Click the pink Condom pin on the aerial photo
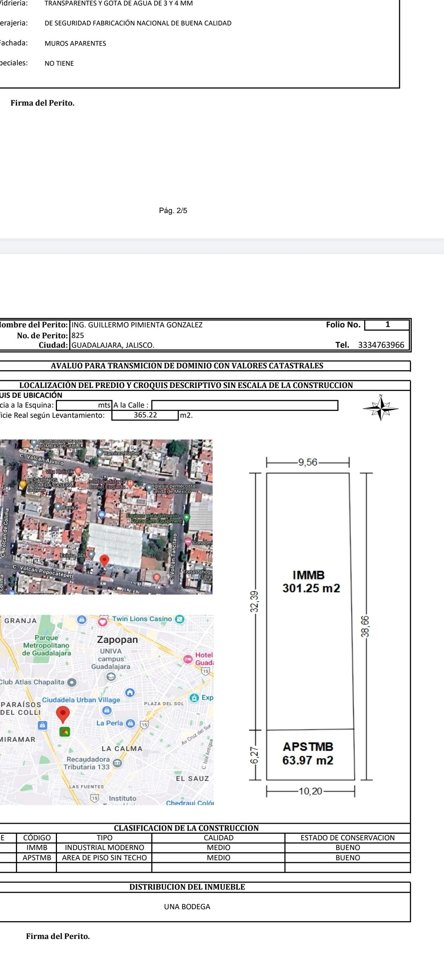444x980 pixels. click(x=188, y=541)
